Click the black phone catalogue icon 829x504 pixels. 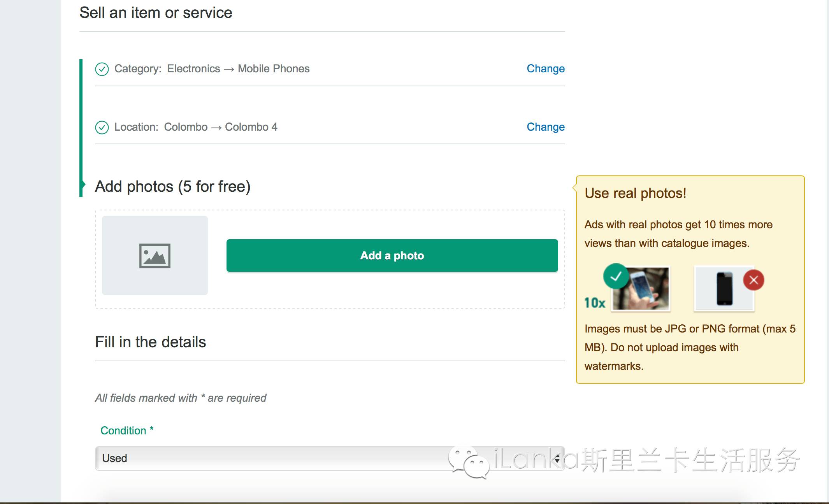724,289
